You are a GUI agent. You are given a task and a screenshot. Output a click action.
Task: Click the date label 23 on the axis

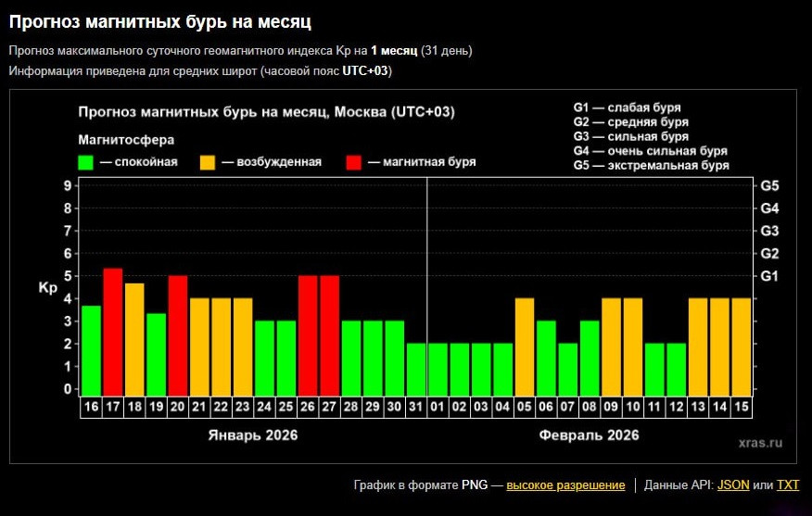243,406
